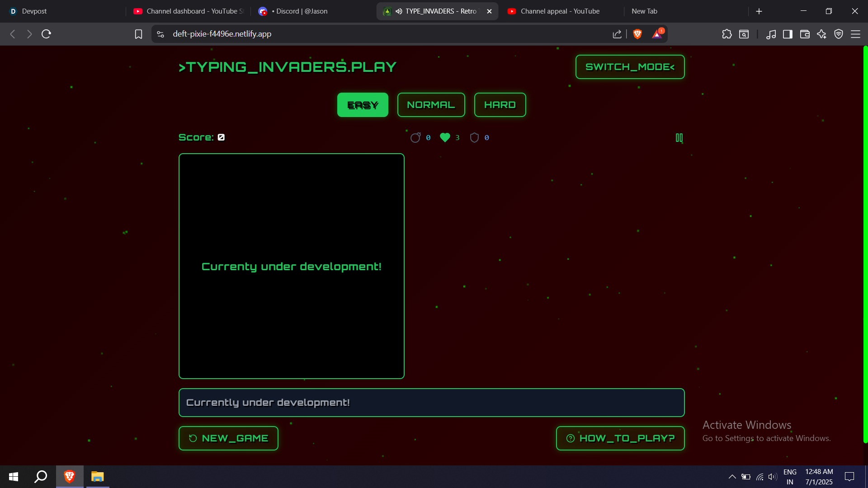The width and height of the screenshot is (868, 488).
Task: Open Brave Leo AI sparkle icon
Action: point(821,34)
